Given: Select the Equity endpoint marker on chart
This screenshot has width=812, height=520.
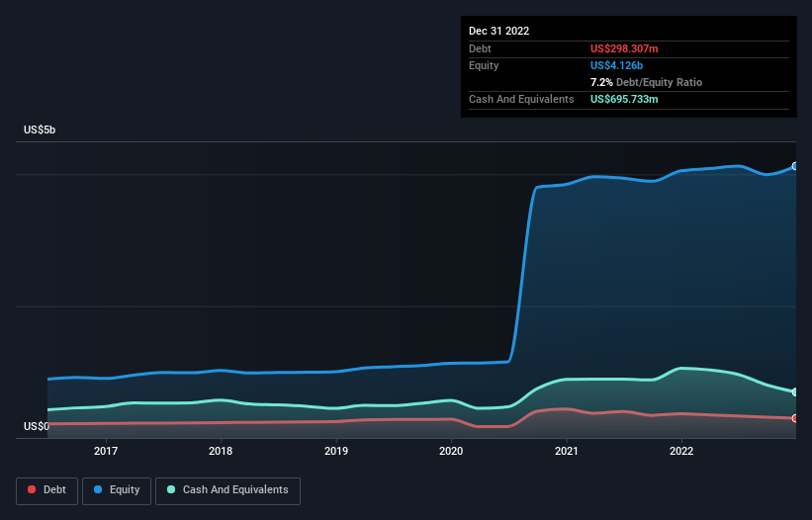Looking at the screenshot, I should click(x=795, y=166).
